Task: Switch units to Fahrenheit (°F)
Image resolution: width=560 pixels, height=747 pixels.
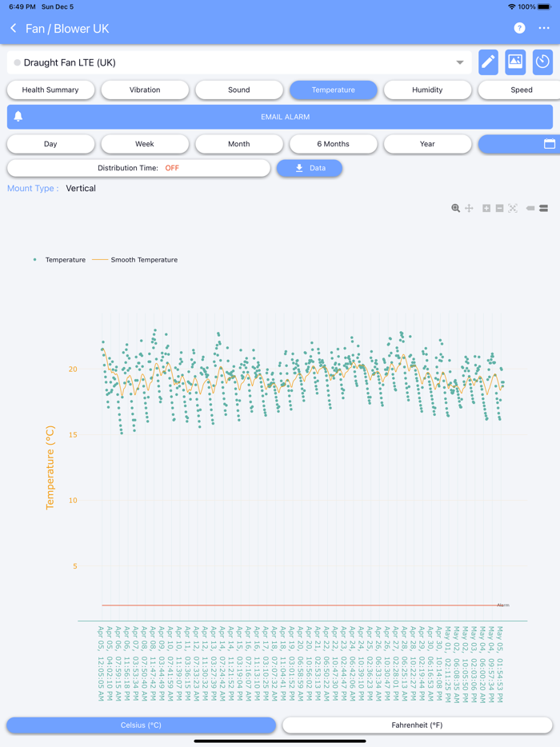Action: tap(415, 725)
